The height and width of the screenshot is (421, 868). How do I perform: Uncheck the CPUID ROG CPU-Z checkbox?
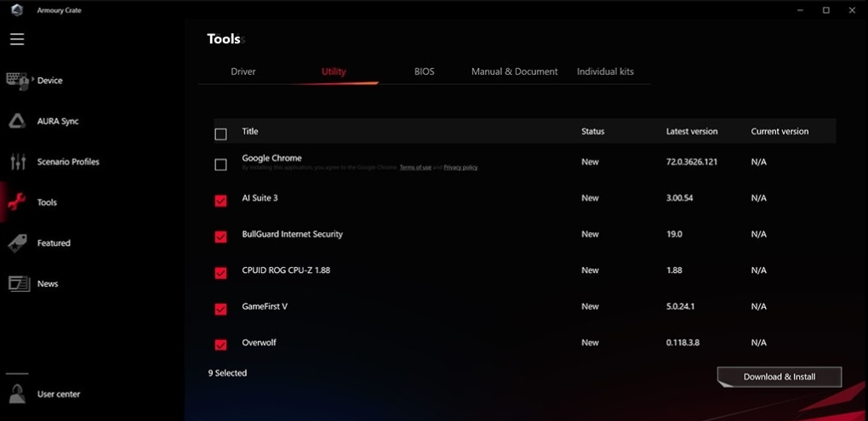pyautogui.click(x=220, y=273)
